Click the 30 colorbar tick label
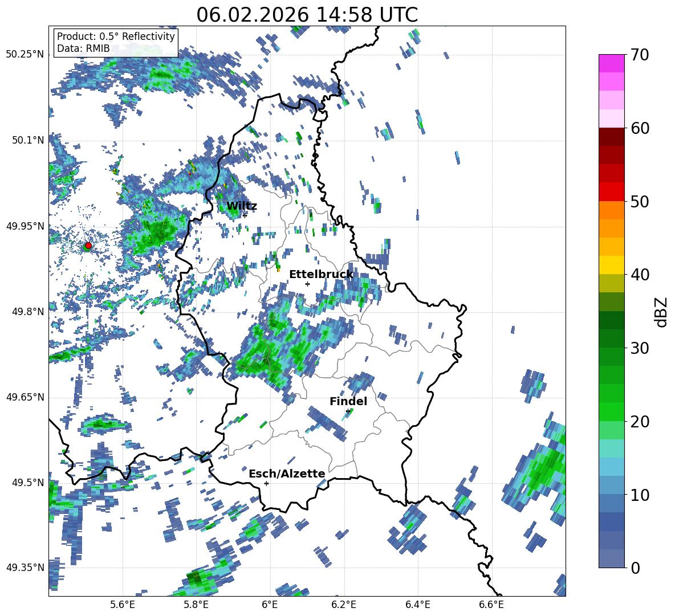Screen dimensions: 675x616 point(640,348)
